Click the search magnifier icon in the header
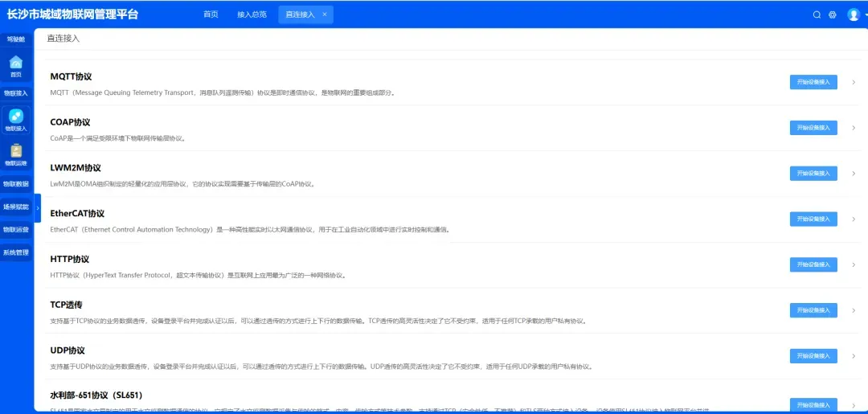The width and height of the screenshot is (868, 414). point(817,15)
